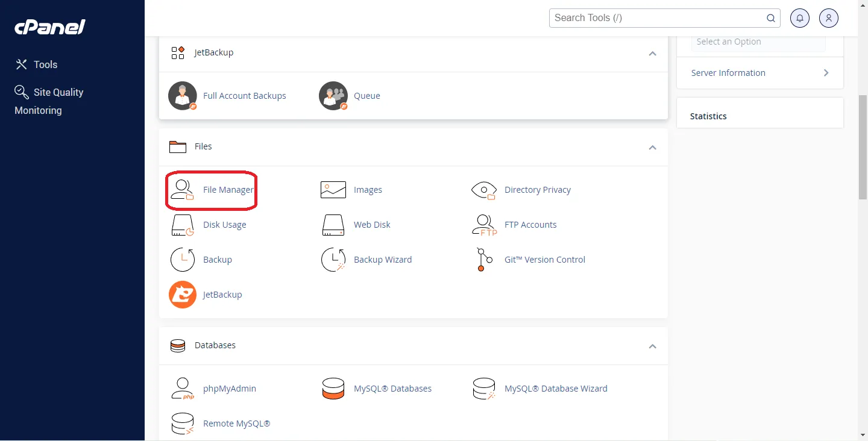This screenshot has width=868, height=441.
Task: Open the Server Information link
Action: pyautogui.click(x=728, y=73)
